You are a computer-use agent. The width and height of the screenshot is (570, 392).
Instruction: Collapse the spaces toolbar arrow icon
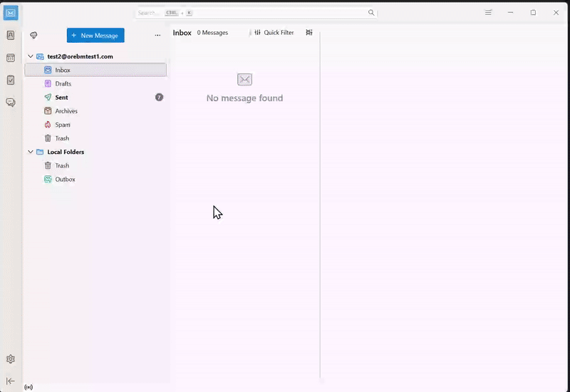coord(11,381)
